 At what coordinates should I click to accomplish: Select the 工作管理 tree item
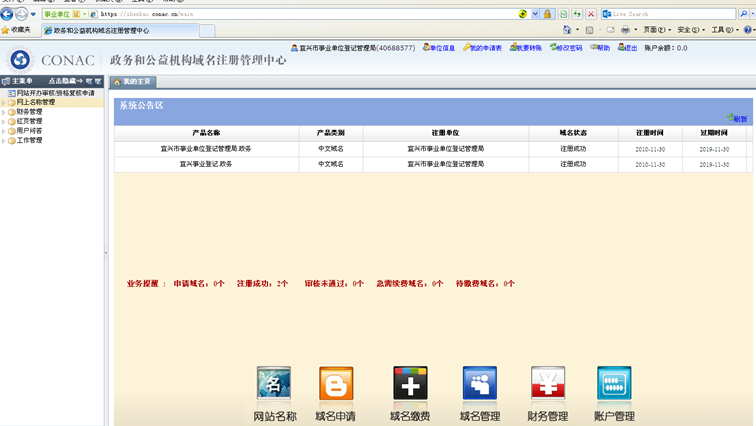(x=29, y=140)
